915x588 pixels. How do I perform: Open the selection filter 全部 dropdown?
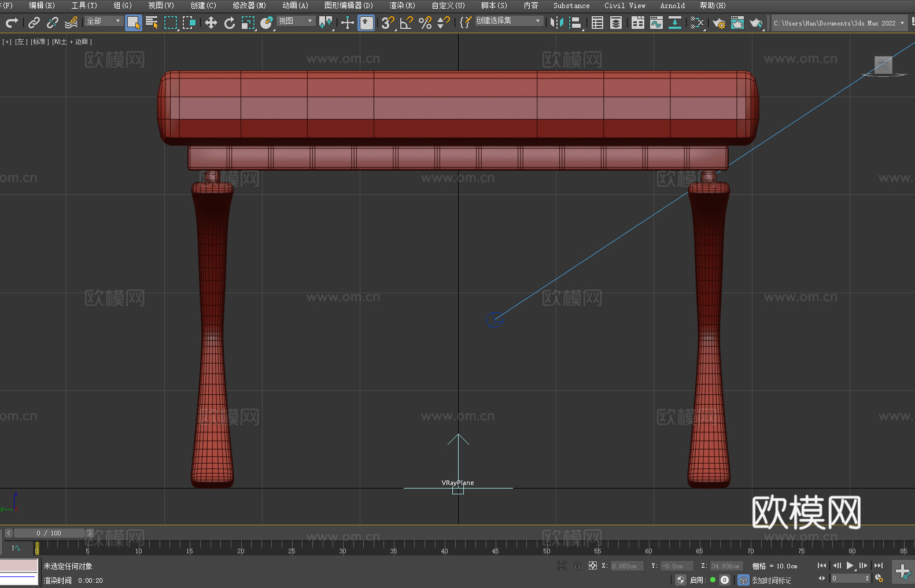(104, 21)
